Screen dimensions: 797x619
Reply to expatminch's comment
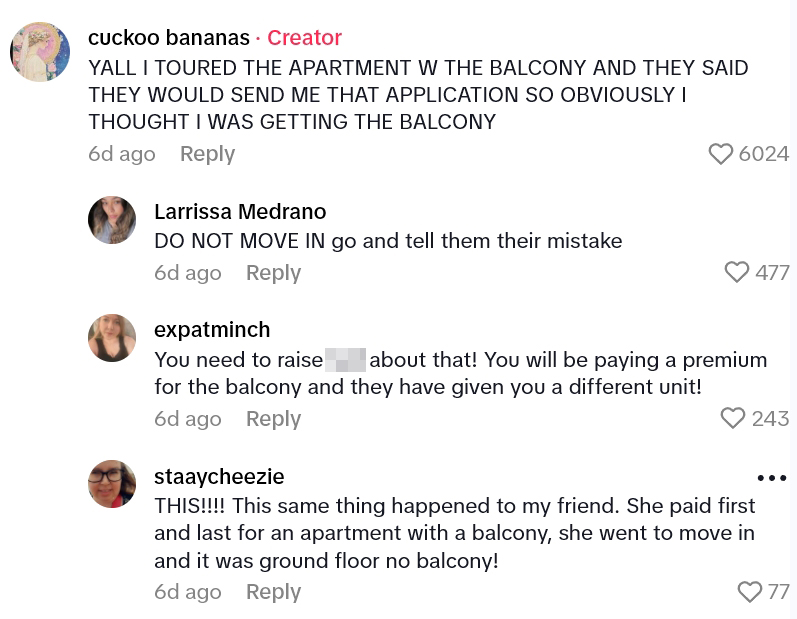tap(273, 418)
